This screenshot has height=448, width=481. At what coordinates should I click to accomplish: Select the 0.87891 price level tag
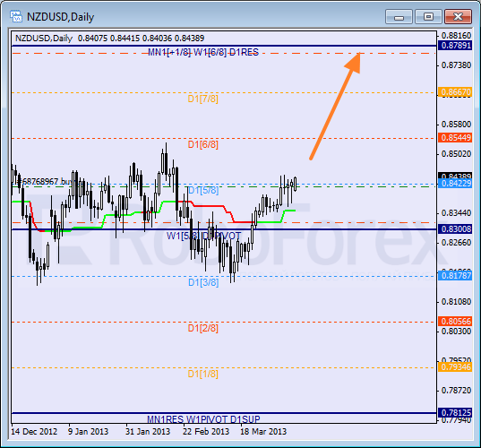click(x=455, y=46)
